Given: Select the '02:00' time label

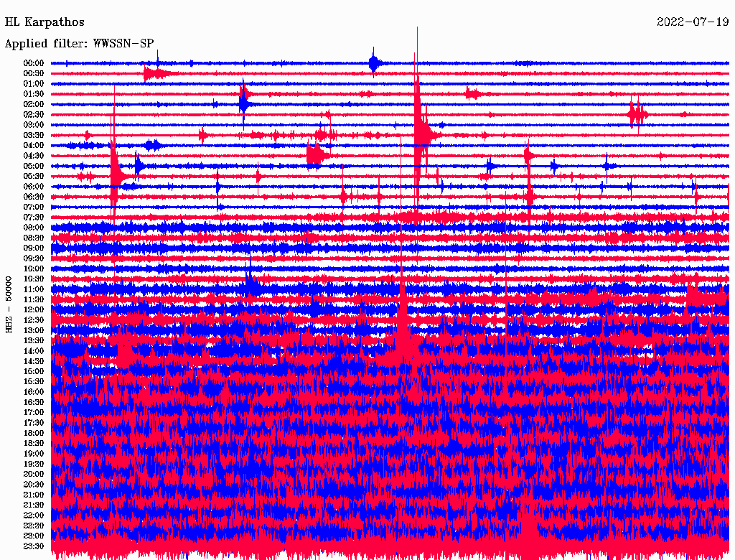Looking at the screenshot, I should pyautogui.click(x=34, y=105).
